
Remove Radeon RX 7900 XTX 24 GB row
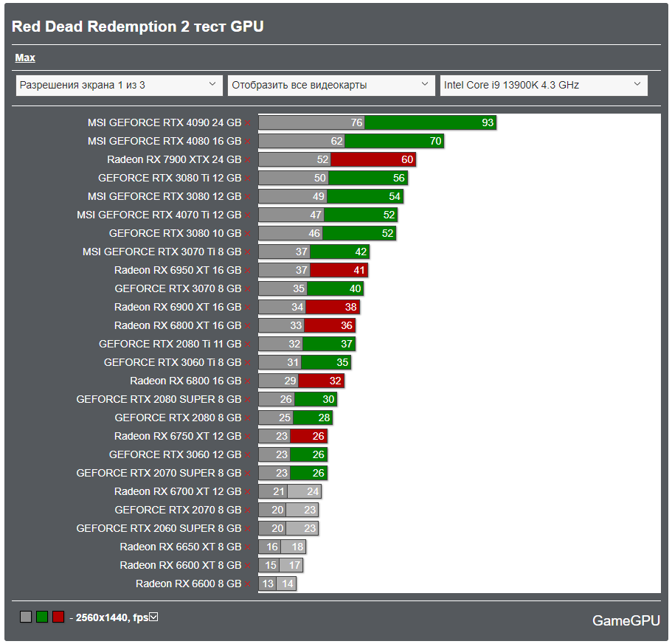248,160
